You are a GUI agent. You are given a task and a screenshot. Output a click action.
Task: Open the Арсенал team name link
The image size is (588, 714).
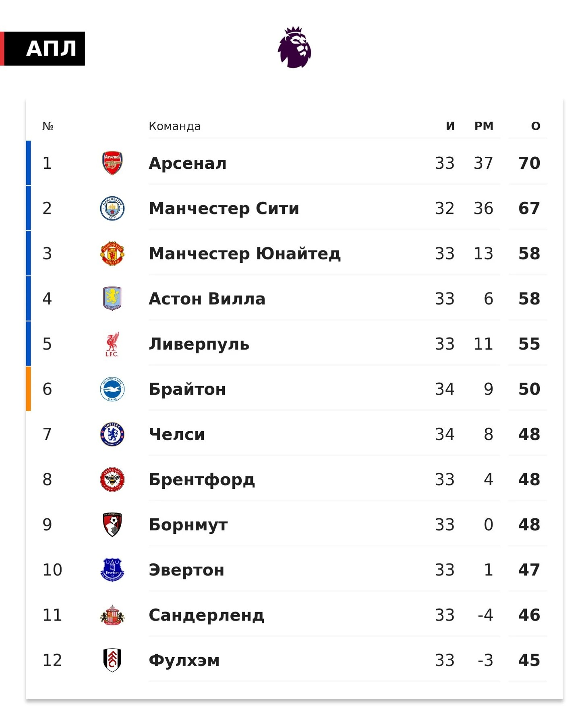pos(188,163)
